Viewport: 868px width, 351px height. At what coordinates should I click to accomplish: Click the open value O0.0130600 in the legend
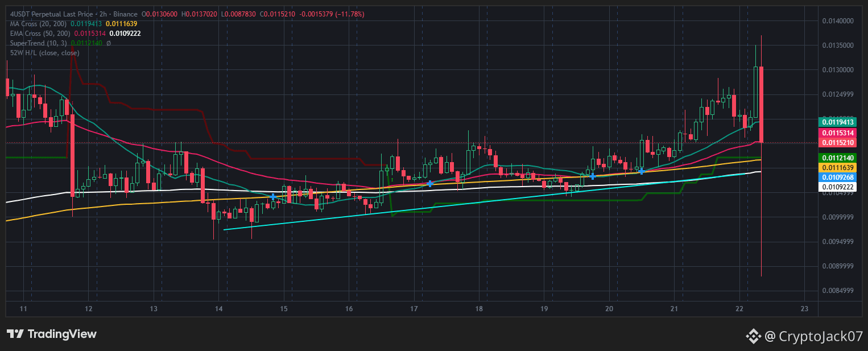160,14
